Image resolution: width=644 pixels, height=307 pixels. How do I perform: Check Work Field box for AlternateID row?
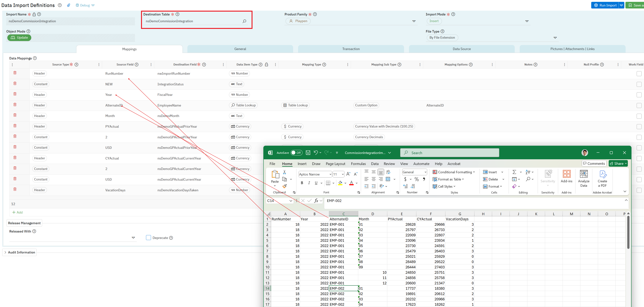pyautogui.click(x=639, y=106)
